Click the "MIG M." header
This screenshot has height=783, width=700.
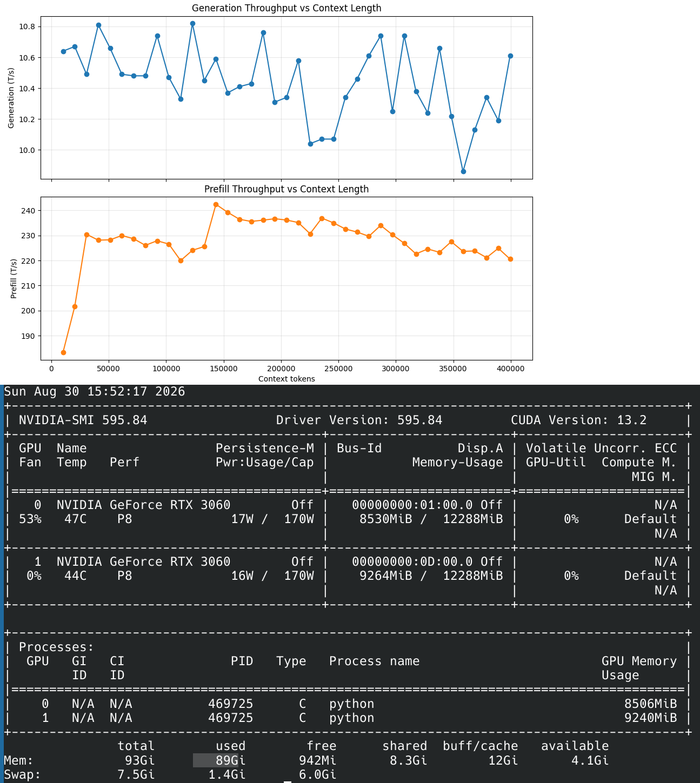655,477
